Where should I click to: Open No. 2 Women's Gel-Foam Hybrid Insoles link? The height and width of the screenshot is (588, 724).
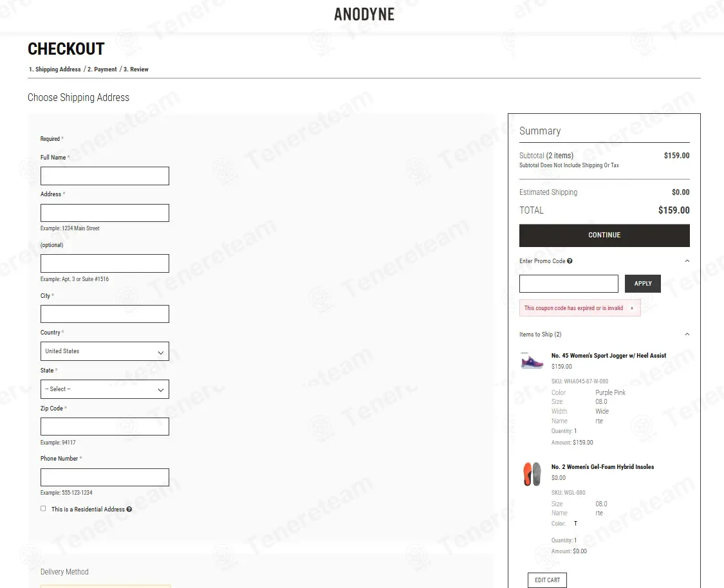[602, 466]
